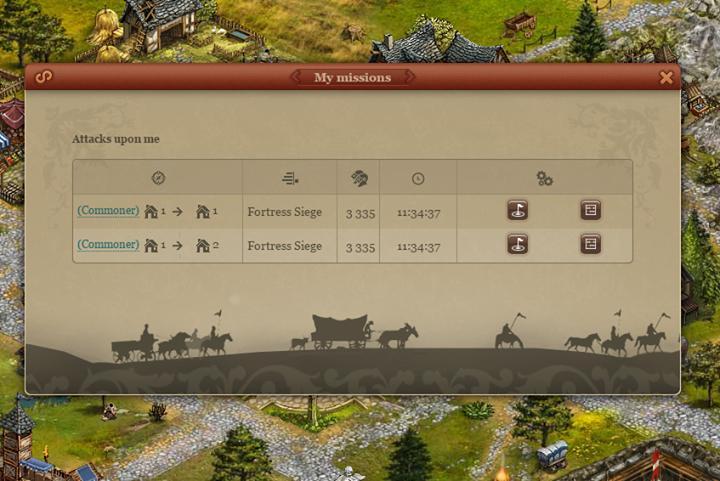Open the details list button in second row
Viewport: 720px width, 481px height.
tap(591, 244)
